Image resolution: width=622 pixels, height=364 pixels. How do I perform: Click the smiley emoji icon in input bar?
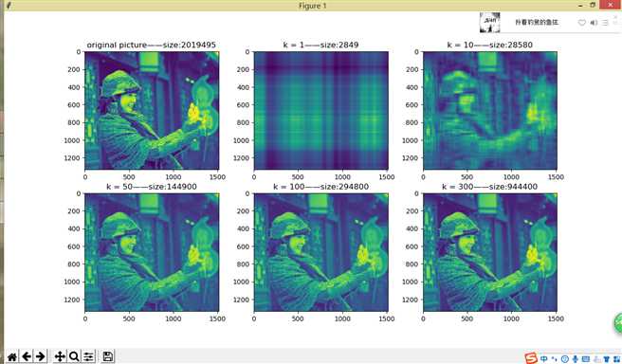point(565,359)
